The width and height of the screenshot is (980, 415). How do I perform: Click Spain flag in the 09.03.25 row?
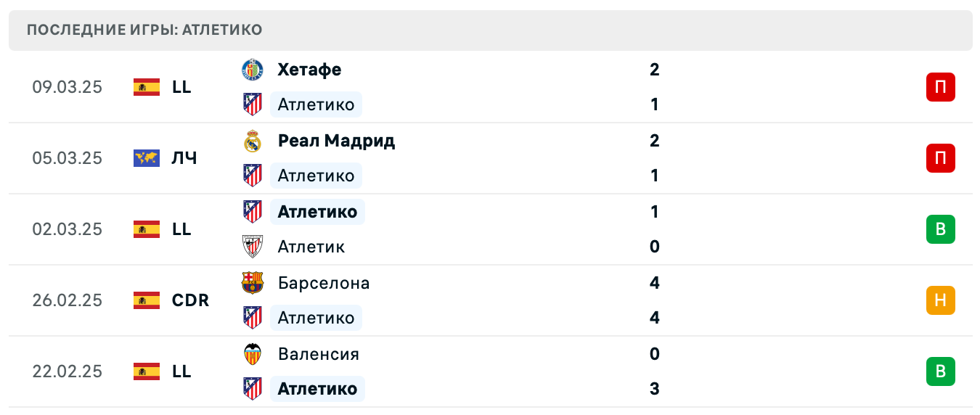[x=147, y=87]
